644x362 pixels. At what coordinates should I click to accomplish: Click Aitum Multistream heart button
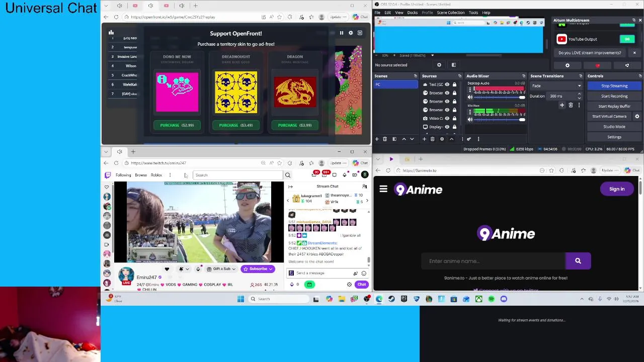point(598,65)
